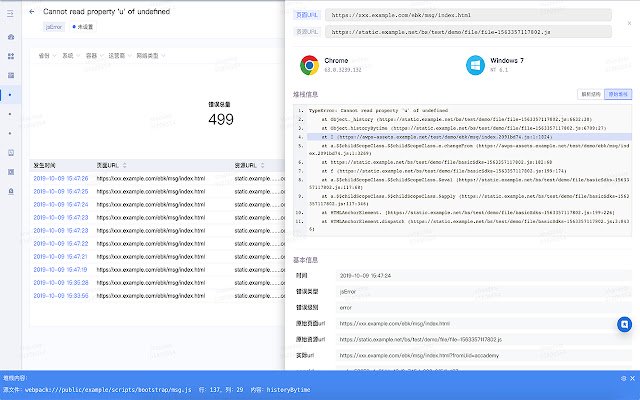
Task: Click the URL field ending with ?fromUid=accademy
Action: coord(484,356)
